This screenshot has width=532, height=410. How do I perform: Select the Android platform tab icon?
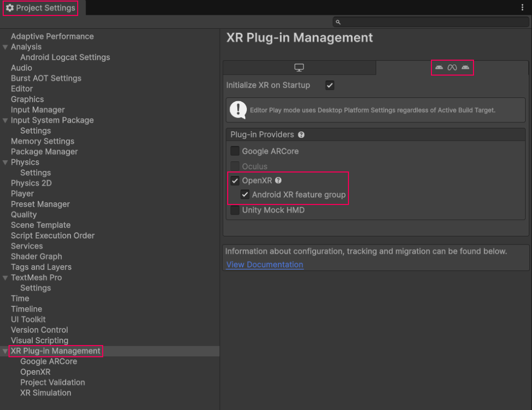(452, 67)
